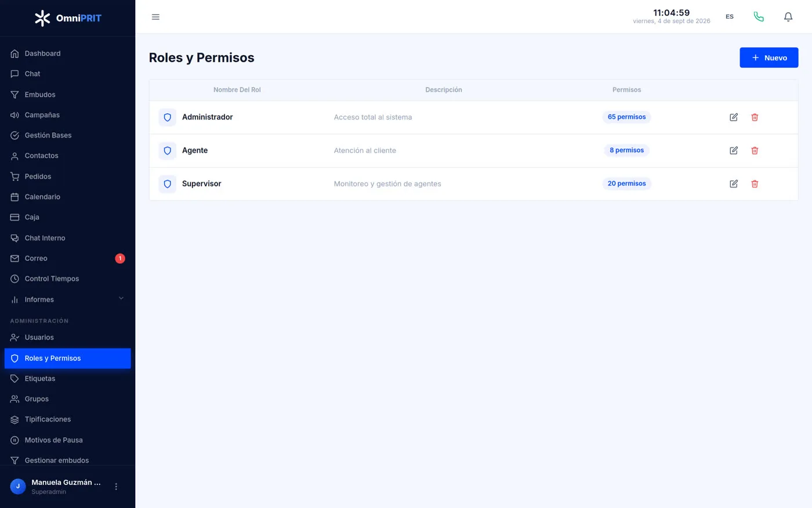Click the OmniPRIT logo
The height and width of the screenshot is (508, 812).
click(x=68, y=18)
